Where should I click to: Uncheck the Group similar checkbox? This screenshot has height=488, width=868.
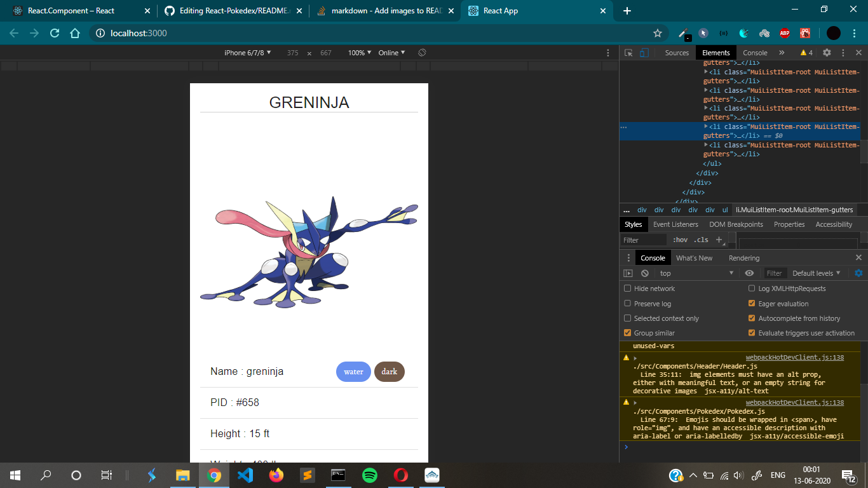[628, 333]
